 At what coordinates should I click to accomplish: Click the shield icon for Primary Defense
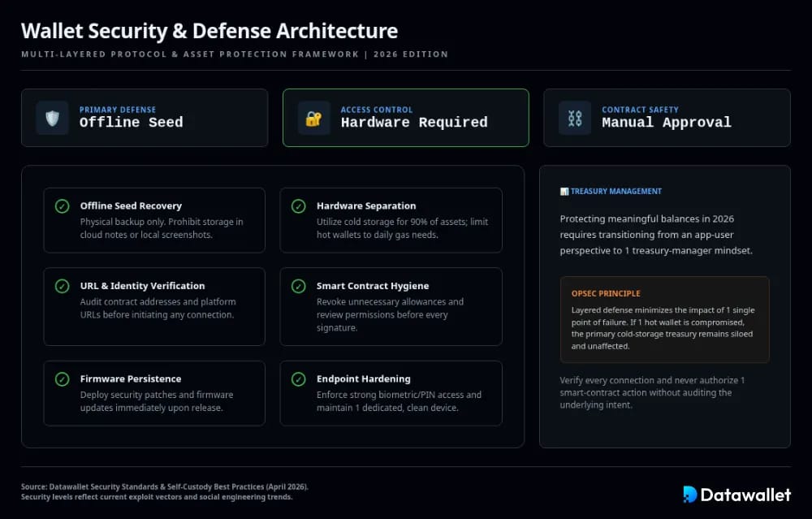coord(52,118)
